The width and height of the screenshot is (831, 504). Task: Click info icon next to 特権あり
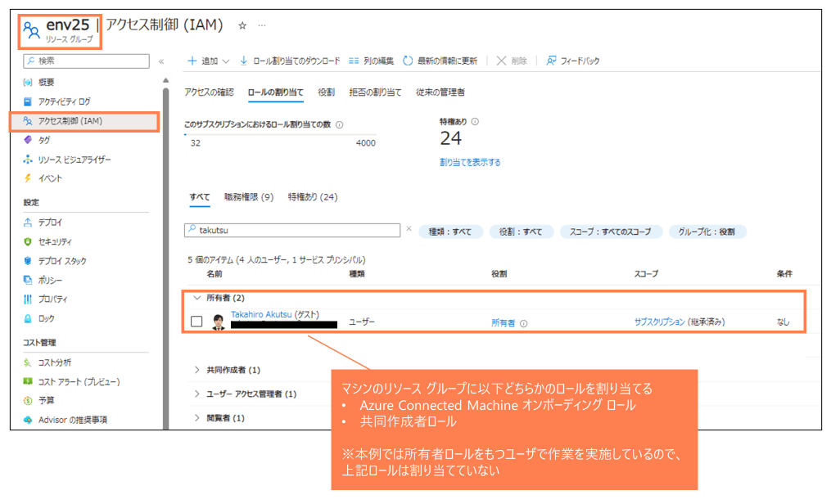point(475,121)
